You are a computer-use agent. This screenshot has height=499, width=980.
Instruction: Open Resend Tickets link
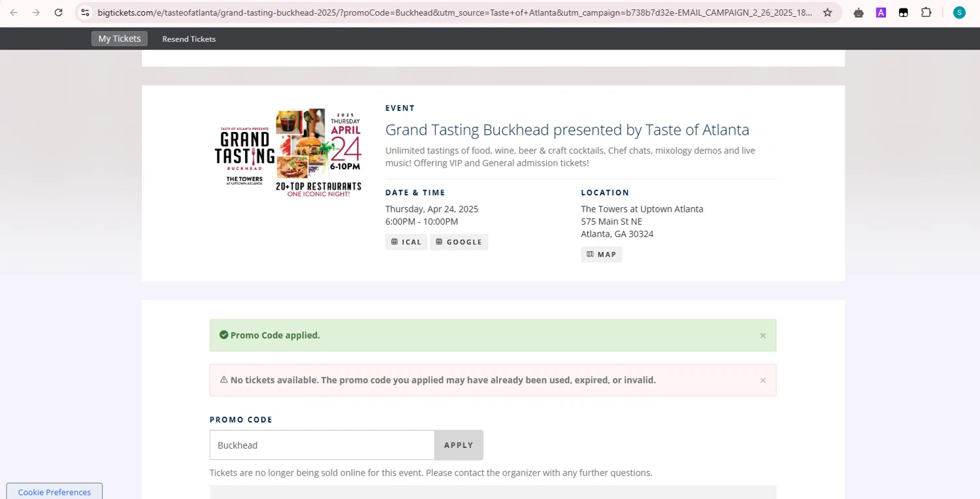(189, 39)
